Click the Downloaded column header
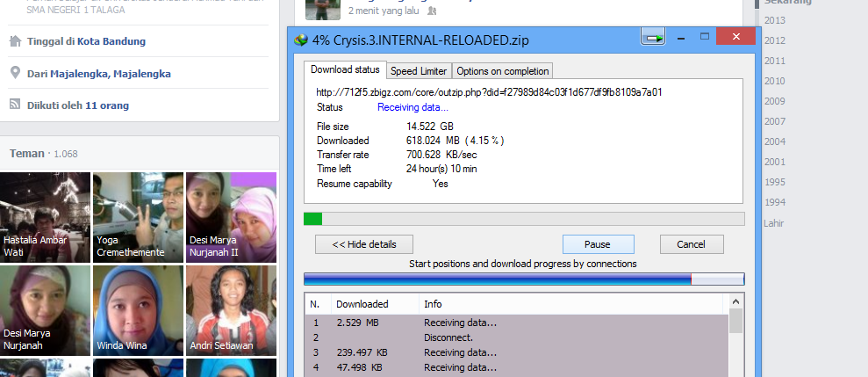This screenshot has height=377, width=868. (375, 304)
